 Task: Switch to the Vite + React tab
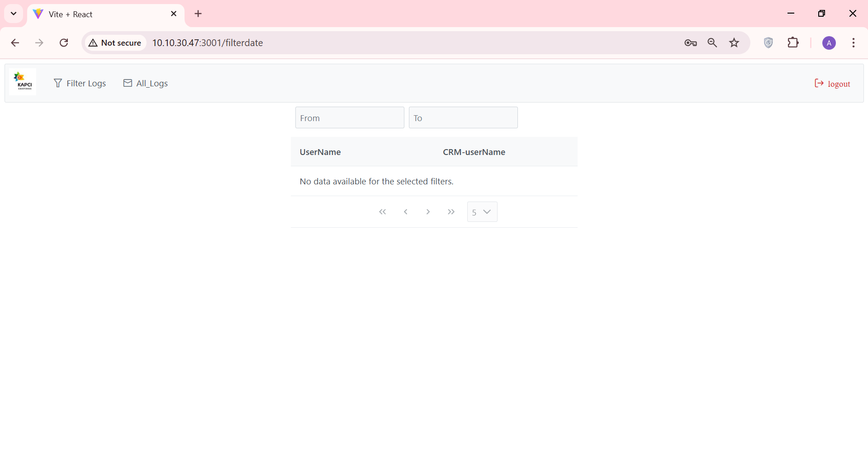81,14
